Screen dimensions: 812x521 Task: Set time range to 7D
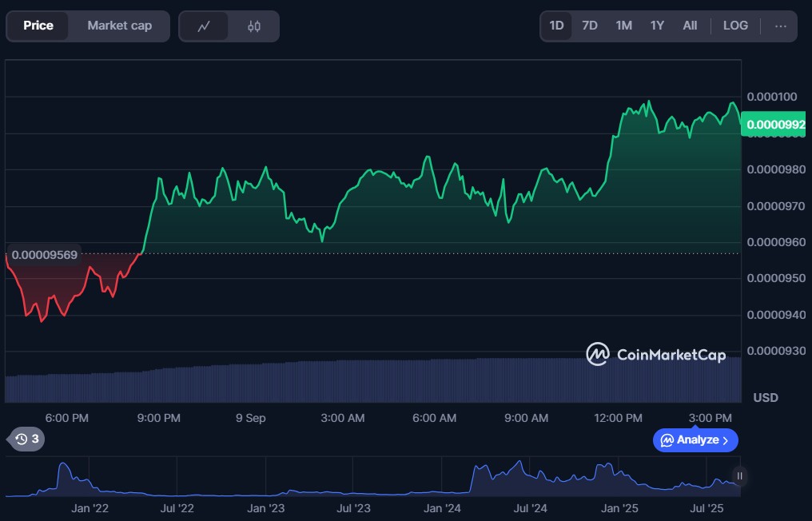[x=590, y=26]
